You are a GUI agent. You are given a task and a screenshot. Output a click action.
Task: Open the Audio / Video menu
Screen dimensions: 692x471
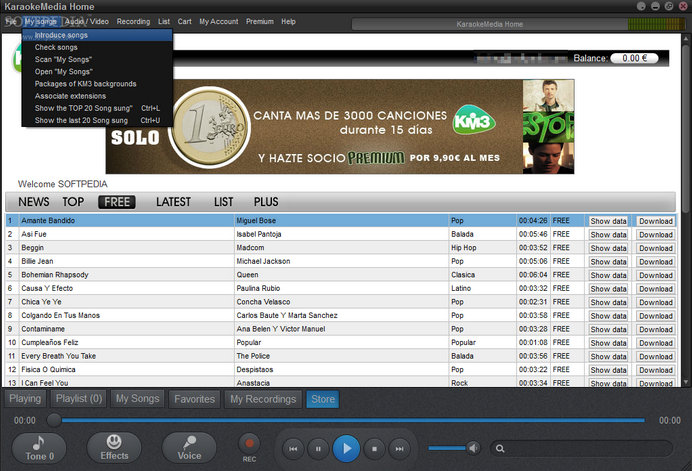click(x=86, y=21)
